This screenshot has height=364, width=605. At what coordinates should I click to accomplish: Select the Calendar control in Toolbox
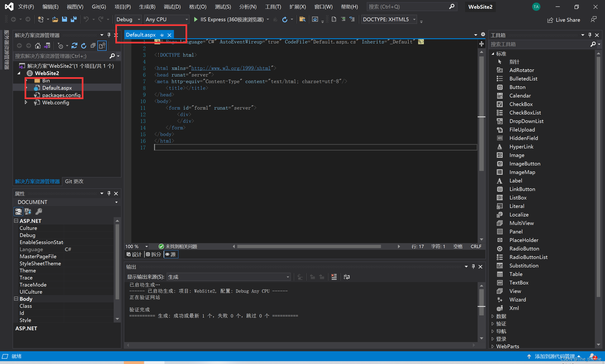click(x=520, y=96)
